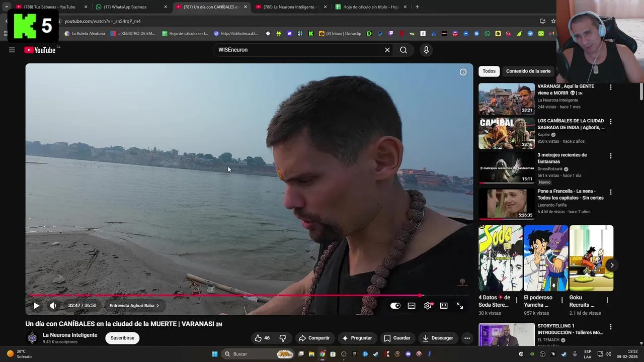Open options for 3 metrajes recientes video
The width and height of the screenshot is (644, 362).
click(611, 156)
